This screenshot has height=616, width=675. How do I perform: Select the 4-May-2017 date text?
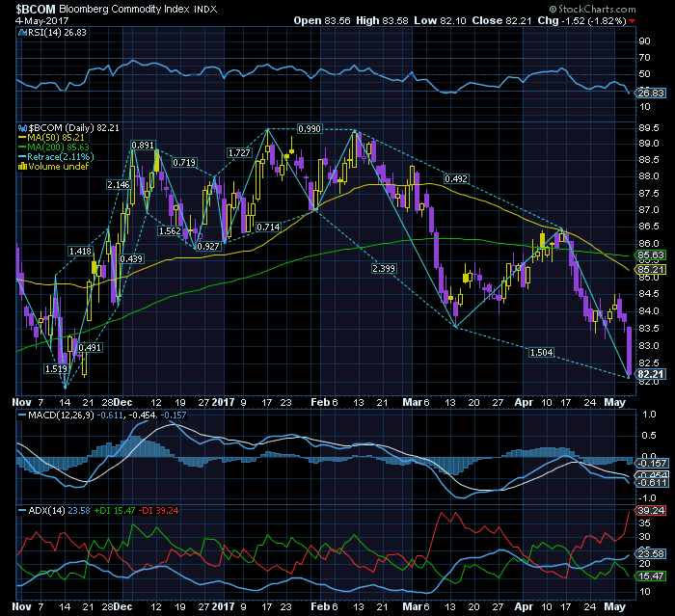tap(41, 20)
